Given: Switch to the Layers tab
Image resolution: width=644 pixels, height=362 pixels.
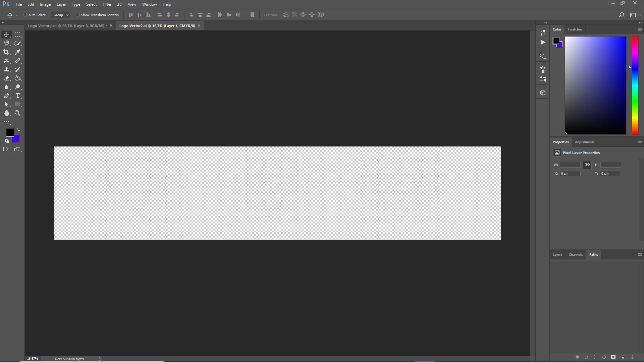Looking at the screenshot, I should 557,255.
